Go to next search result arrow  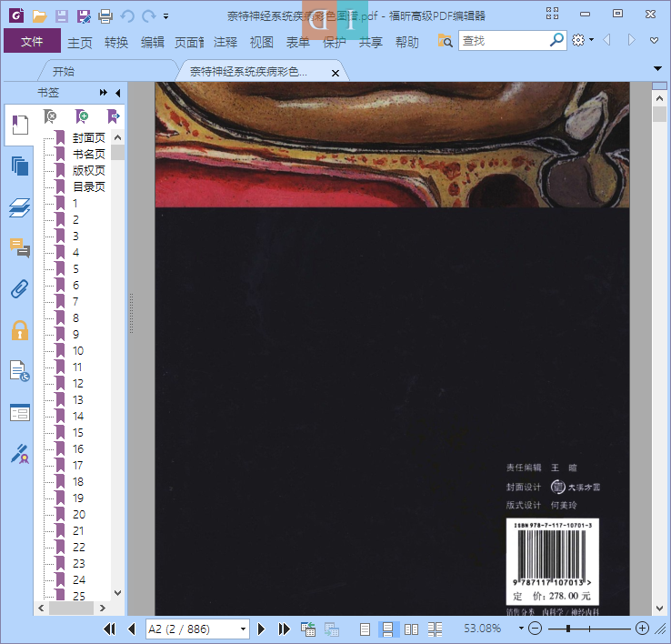pos(631,40)
